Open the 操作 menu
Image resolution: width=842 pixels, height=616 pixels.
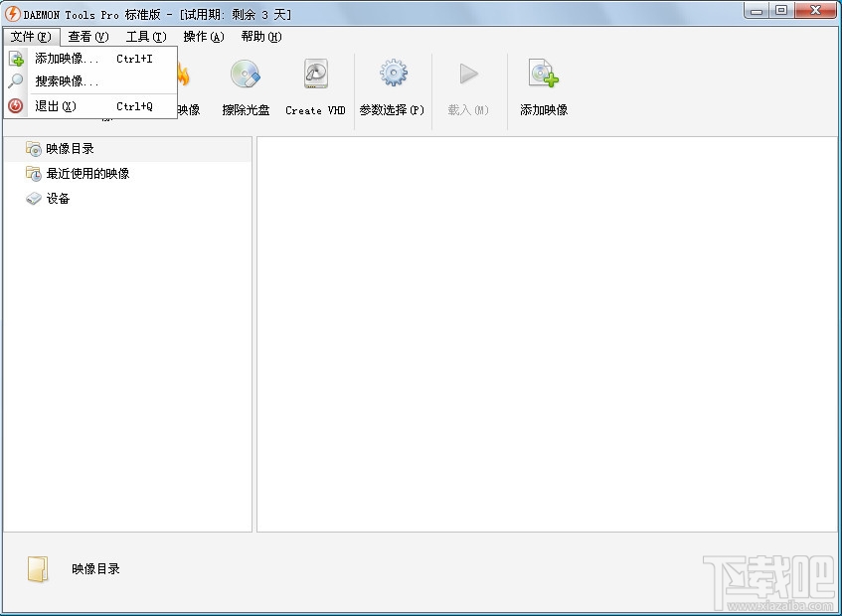pyautogui.click(x=202, y=36)
